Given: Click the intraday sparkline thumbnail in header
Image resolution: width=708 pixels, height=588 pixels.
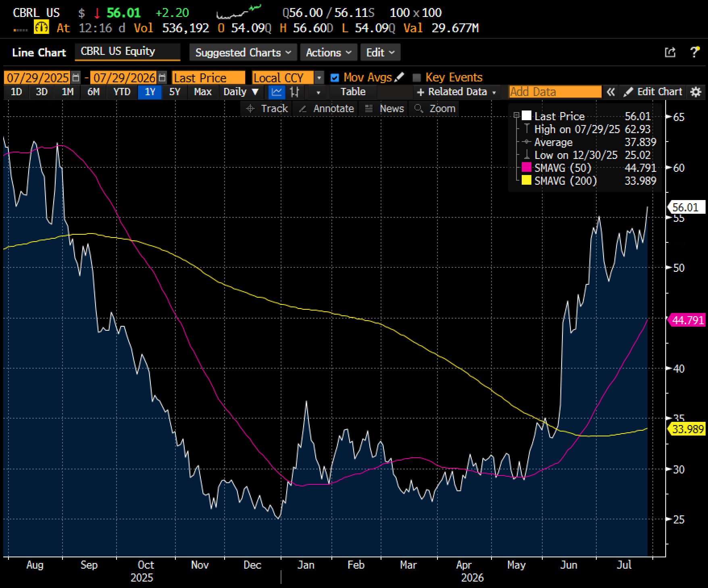Looking at the screenshot, I should (239, 12).
